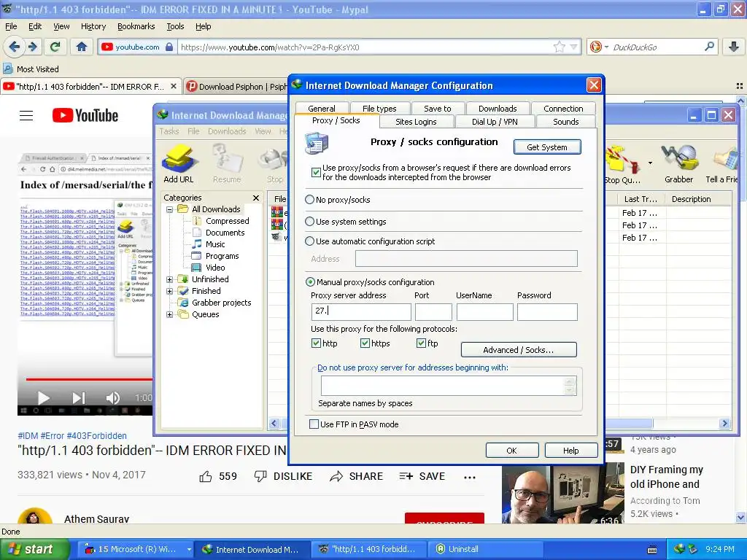Viewport: 747px width, 560px height.
Task: Select Manual proxy/socks configuration radio
Action: tap(310, 282)
